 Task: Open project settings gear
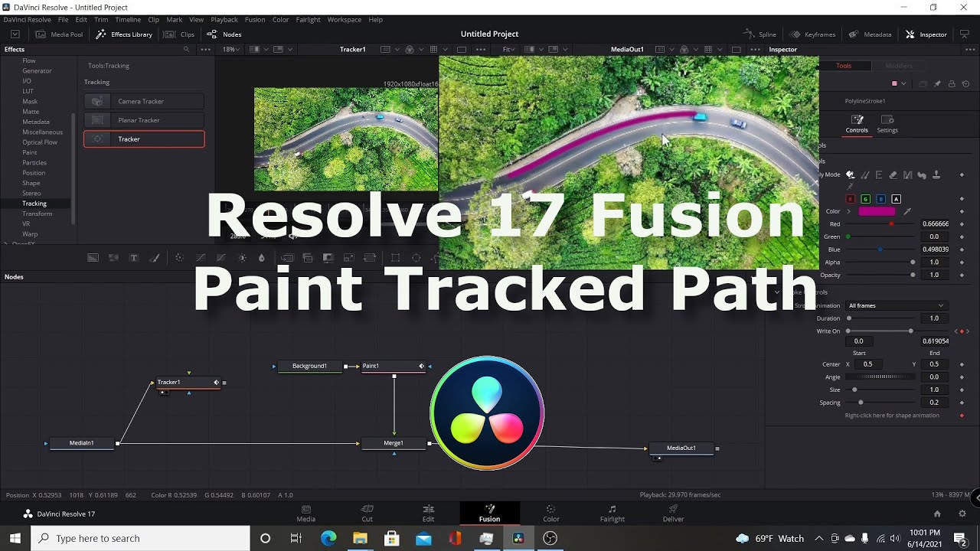coord(962,514)
